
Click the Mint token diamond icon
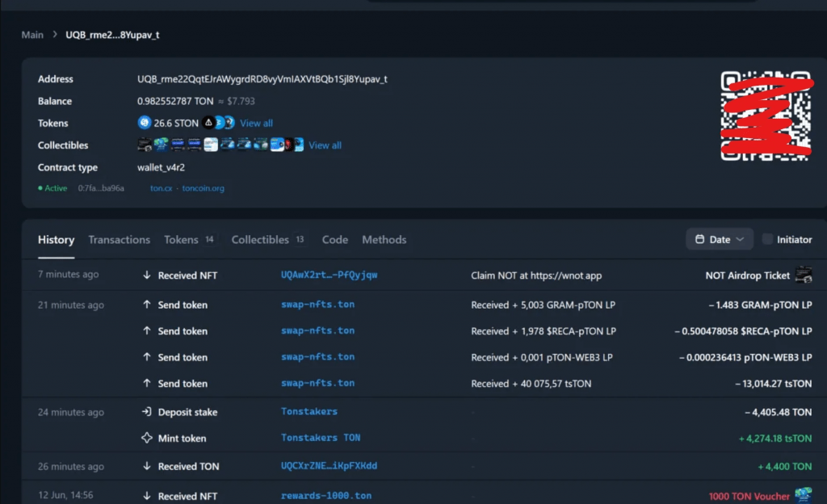[147, 438]
